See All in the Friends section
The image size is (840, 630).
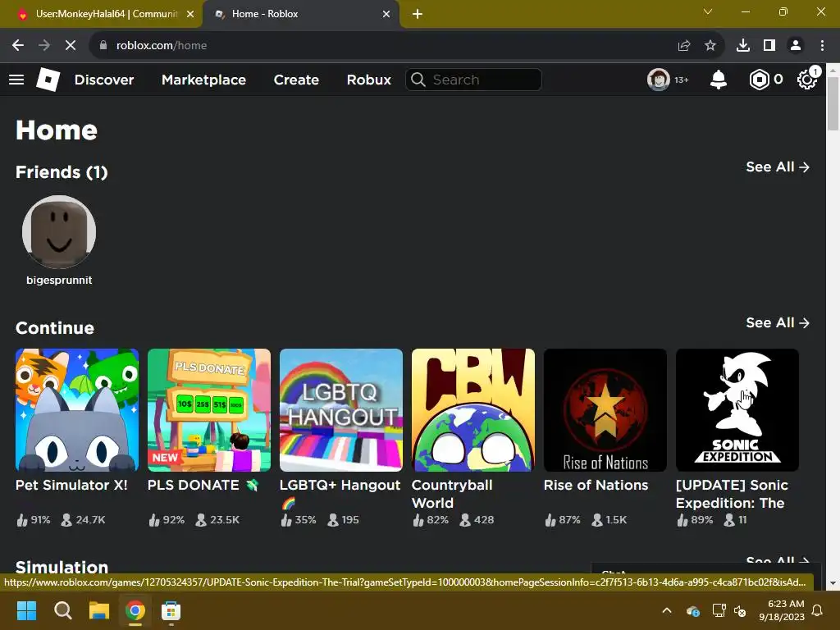coord(778,167)
